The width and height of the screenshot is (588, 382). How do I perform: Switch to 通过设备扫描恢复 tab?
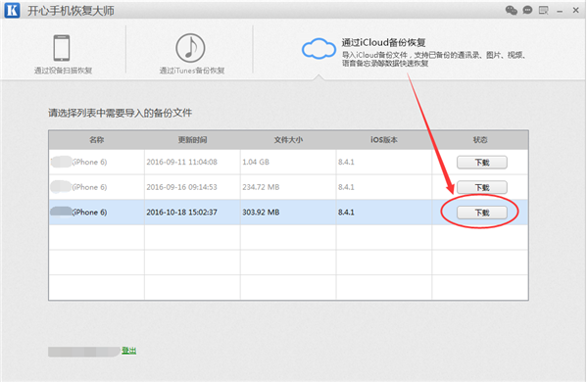(63, 71)
